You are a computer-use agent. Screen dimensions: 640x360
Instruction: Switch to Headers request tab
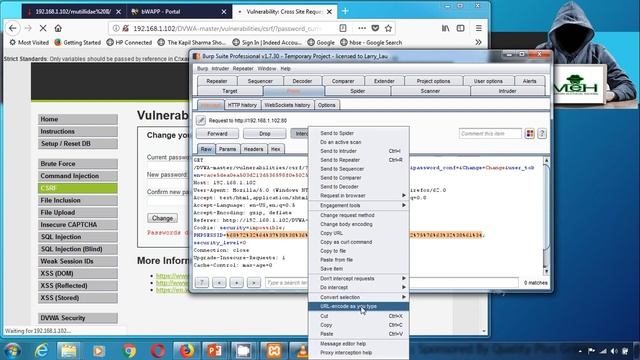pyautogui.click(x=253, y=149)
